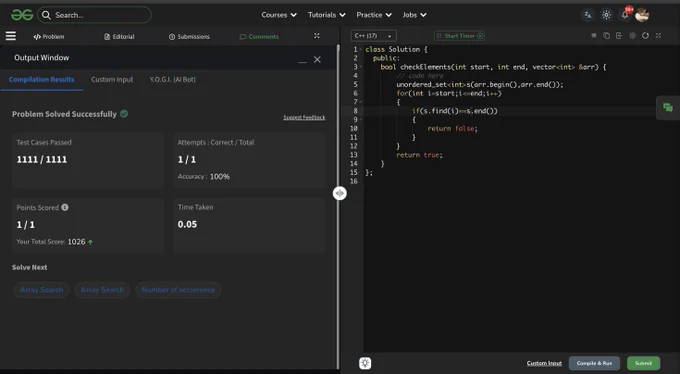Copy code using the editor copy icon
Screen dimensions: 680x374
[606, 36]
